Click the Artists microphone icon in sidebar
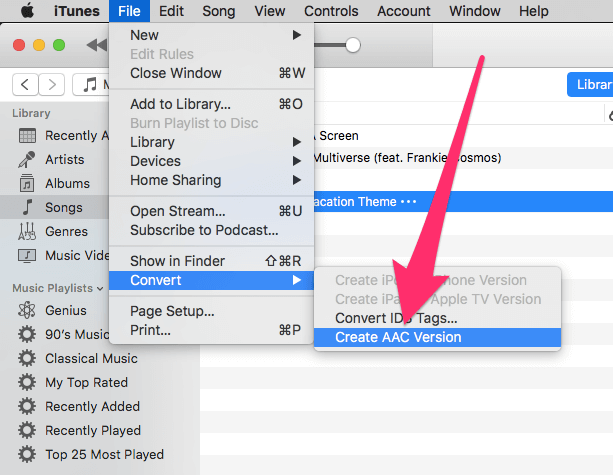This screenshot has width=613, height=475. point(27,160)
